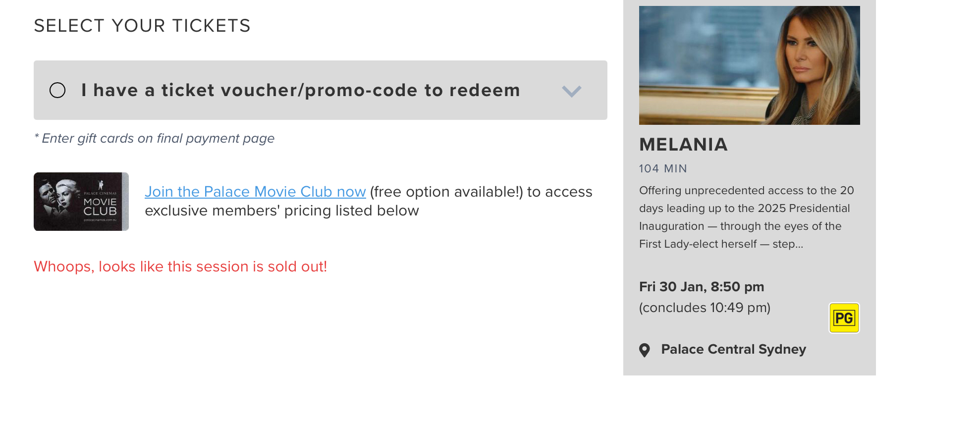Click the sold out warning message
980x424 pixels.
point(180,266)
